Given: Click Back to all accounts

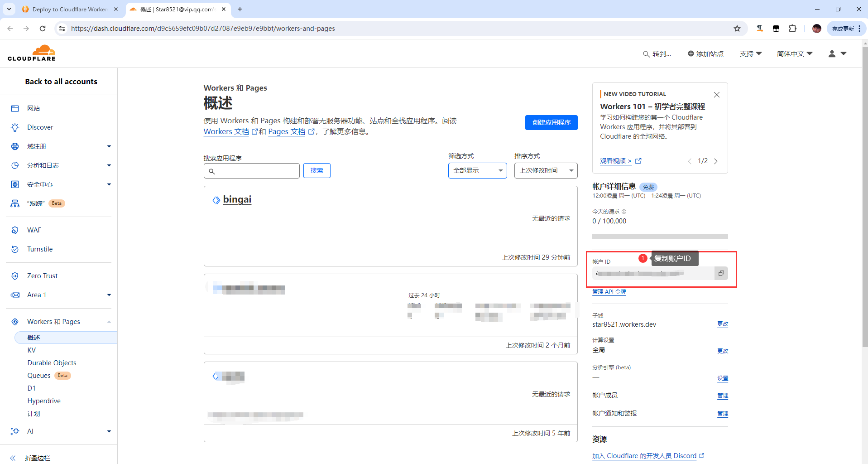Looking at the screenshot, I should (61, 82).
